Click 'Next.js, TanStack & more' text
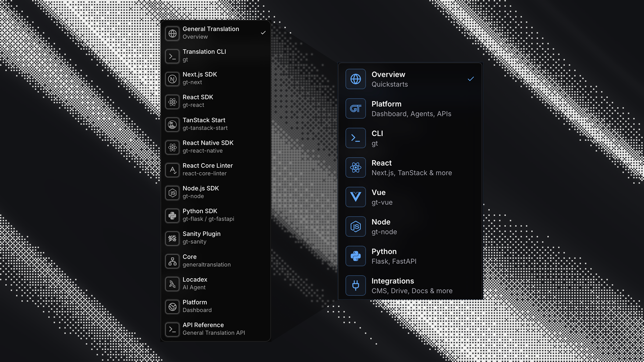This screenshot has height=362, width=644. tap(412, 173)
